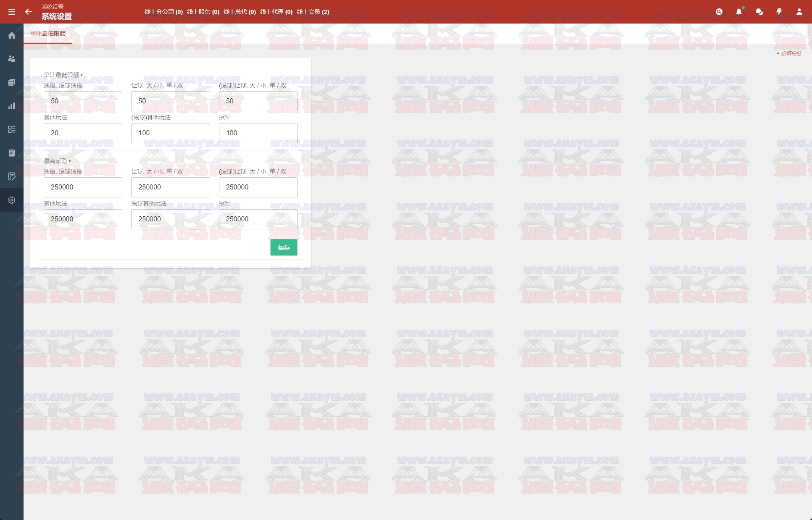The width and height of the screenshot is (812, 520).
Task: Click the 冠军 minimum field showing 100
Action: 258,133
